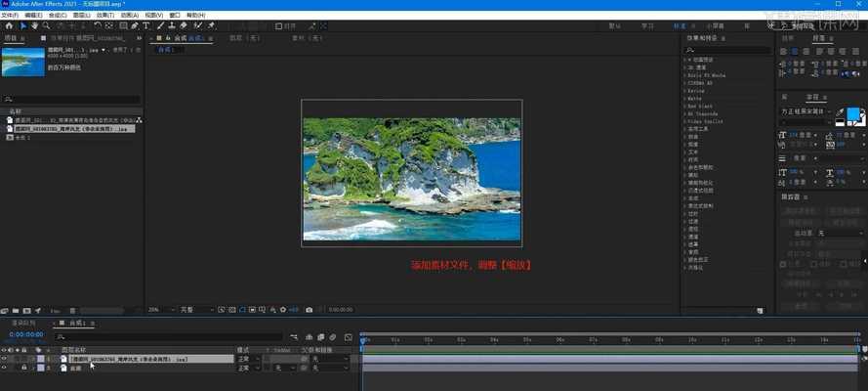This screenshot has height=391, width=868.
Task: Select the Pen tool
Action: (x=135, y=25)
